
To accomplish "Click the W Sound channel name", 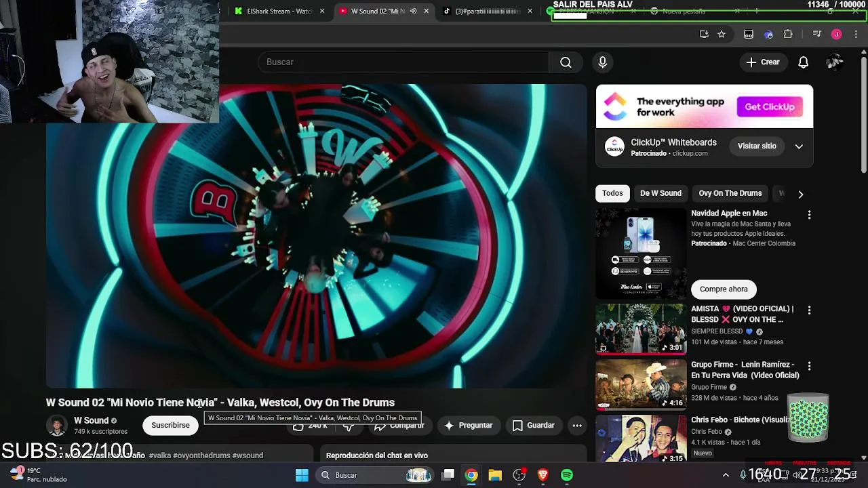I will pyautogui.click(x=91, y=421).
